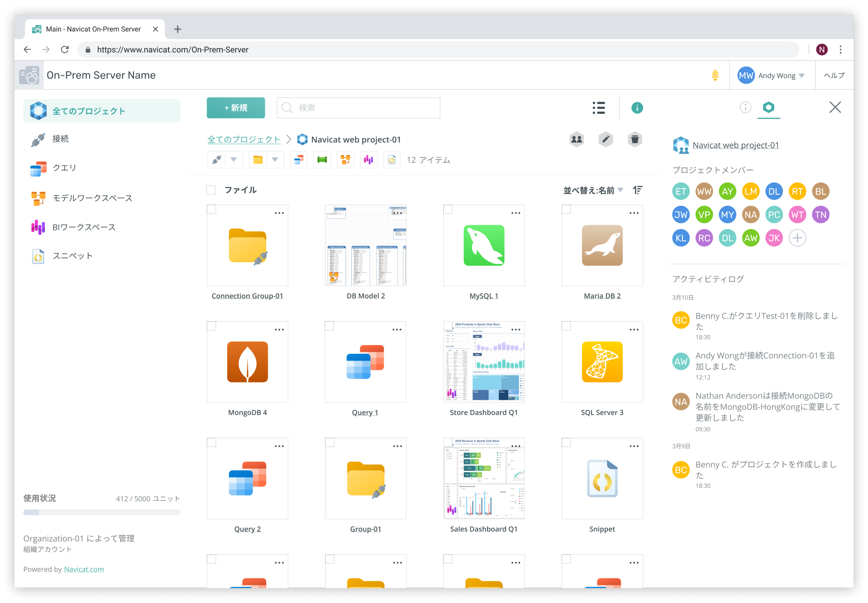Open more options for Snippet
Image resolution: width=868 pixels, height=603 pixels.
click(x=634, y=446)
